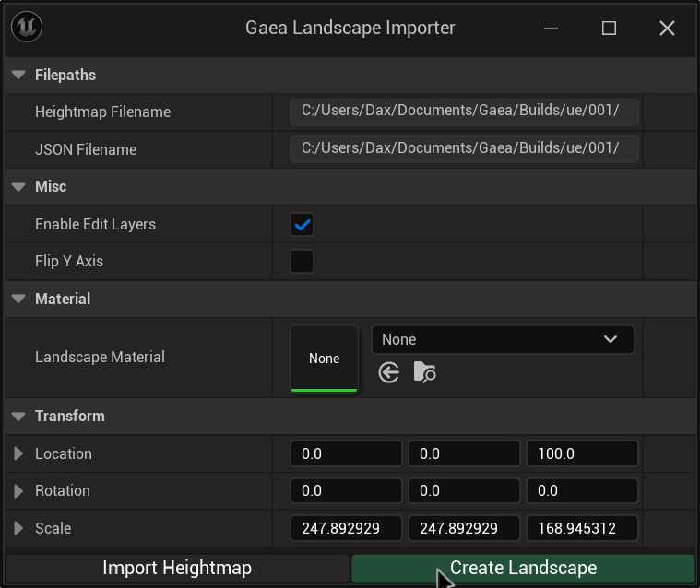The height and width of the screenshot is (588, 700).
Task: Expand the Scale property arrow
Action: 18,529
